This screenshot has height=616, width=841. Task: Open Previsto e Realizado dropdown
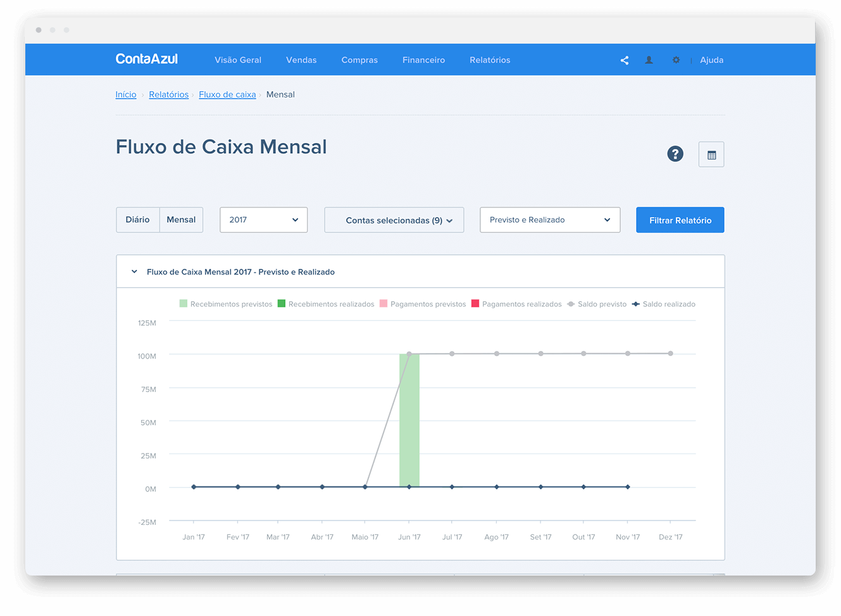point(550,219)
